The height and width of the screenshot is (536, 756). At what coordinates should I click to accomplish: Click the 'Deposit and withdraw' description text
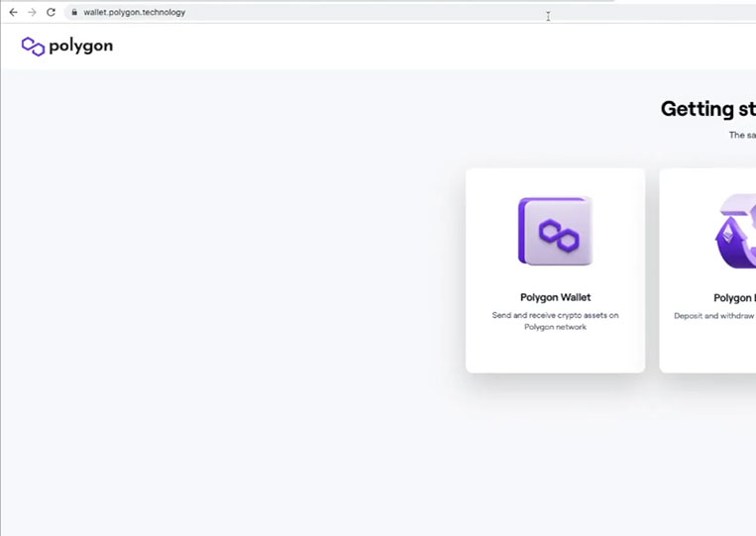(x=714, y=316)
